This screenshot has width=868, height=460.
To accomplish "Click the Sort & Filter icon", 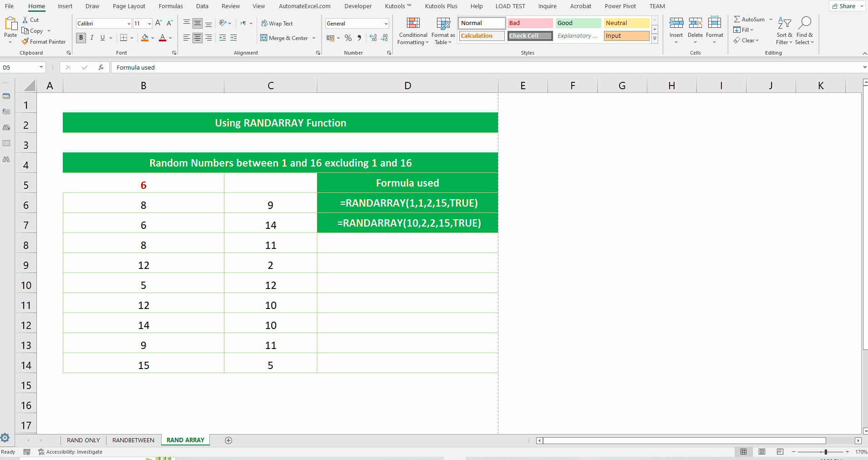I will [784, 23].
